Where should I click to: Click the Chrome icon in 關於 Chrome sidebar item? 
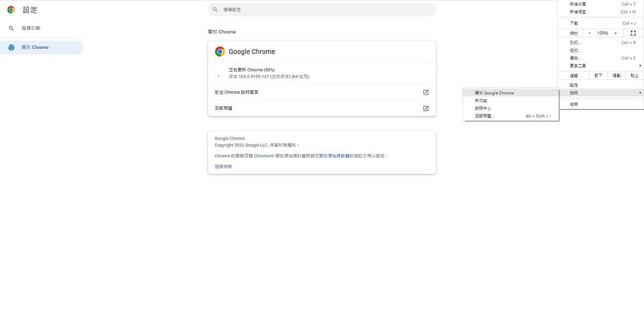11,47
